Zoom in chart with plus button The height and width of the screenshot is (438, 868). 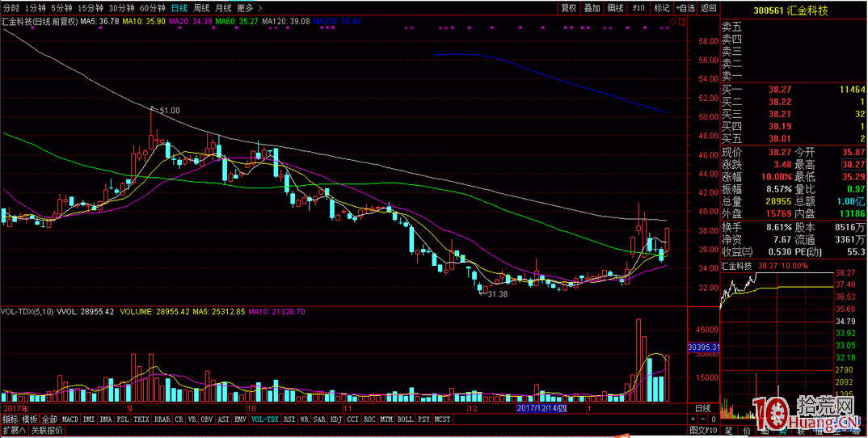click(693, 419)
